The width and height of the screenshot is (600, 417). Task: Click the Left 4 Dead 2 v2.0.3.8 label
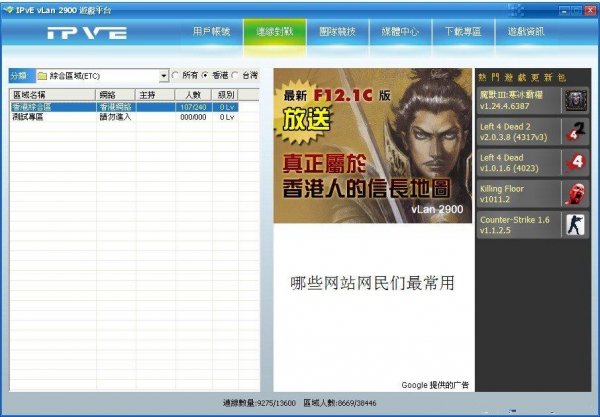[x=514, y=132]
